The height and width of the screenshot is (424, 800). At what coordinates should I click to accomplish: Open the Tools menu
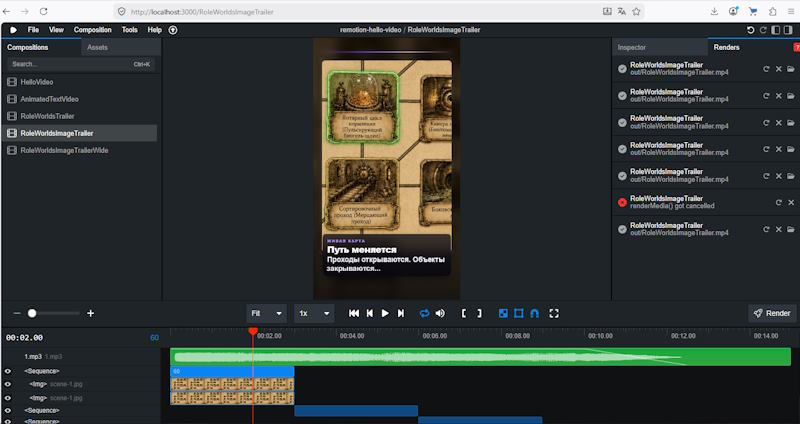[x=130, y=30]
